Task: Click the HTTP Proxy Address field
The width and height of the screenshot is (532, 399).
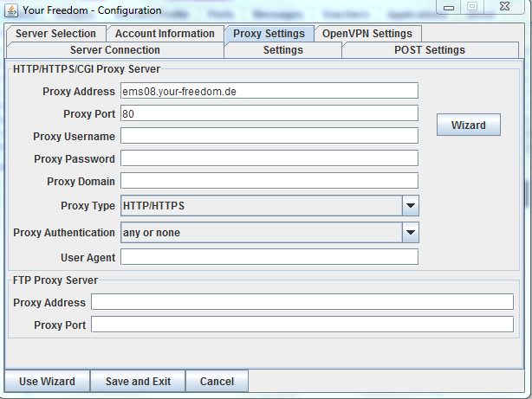Action: [x=269, y=91]
